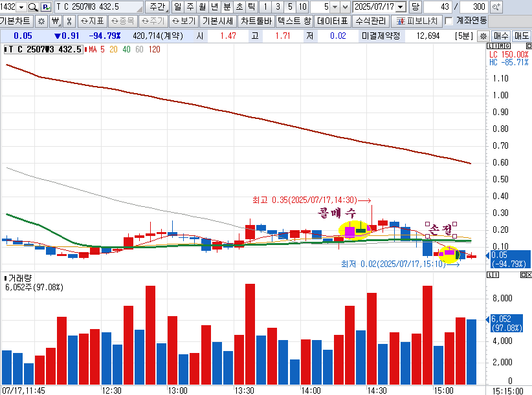The image size is (532, 395).
Task: Click the LC 150.00% text
Action: [x=509, y=54]
